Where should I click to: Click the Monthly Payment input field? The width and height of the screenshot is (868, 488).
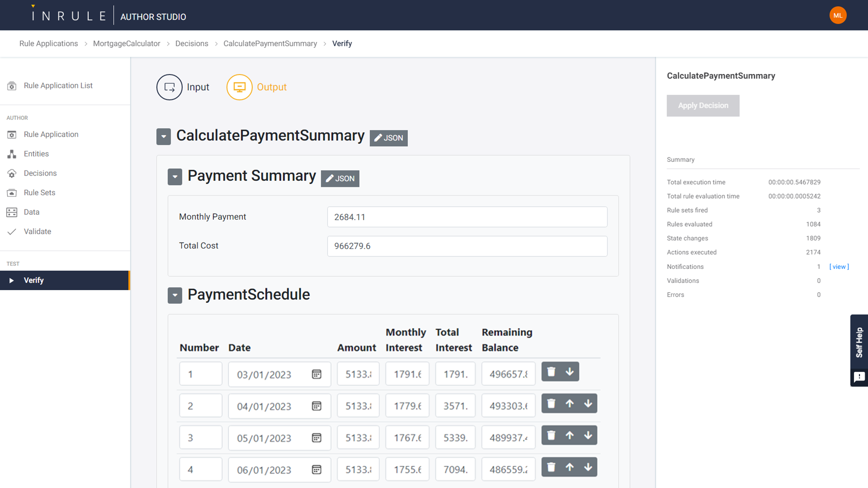(x=467, y=217)
